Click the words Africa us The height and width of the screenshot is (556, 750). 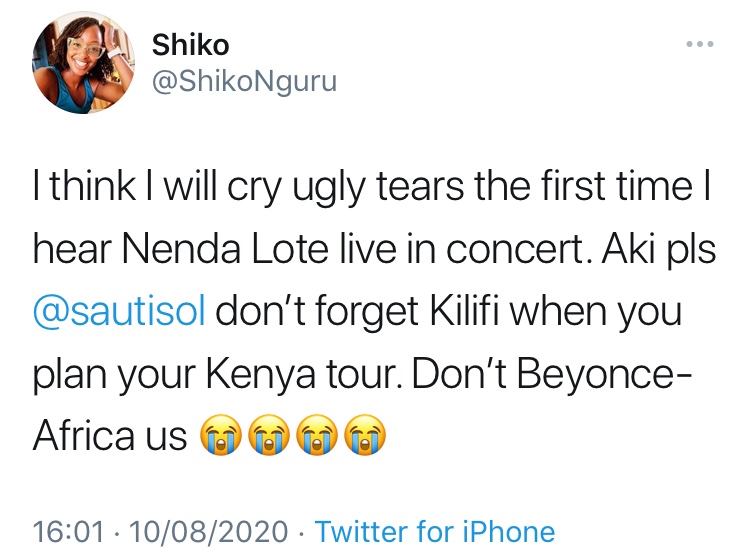click(x=110, y=435)
